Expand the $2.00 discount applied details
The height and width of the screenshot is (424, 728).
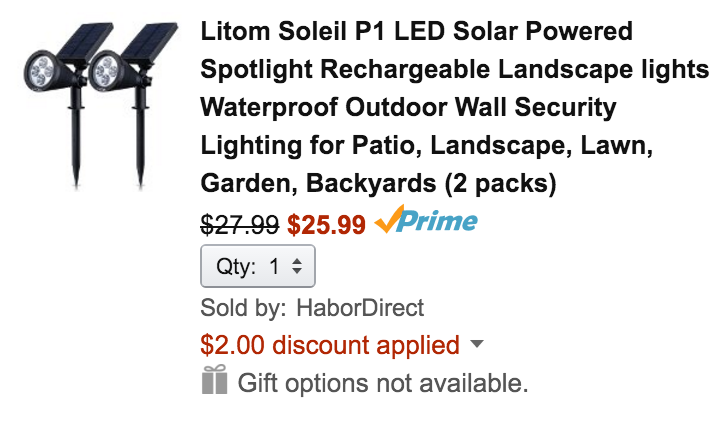(330, 346)
